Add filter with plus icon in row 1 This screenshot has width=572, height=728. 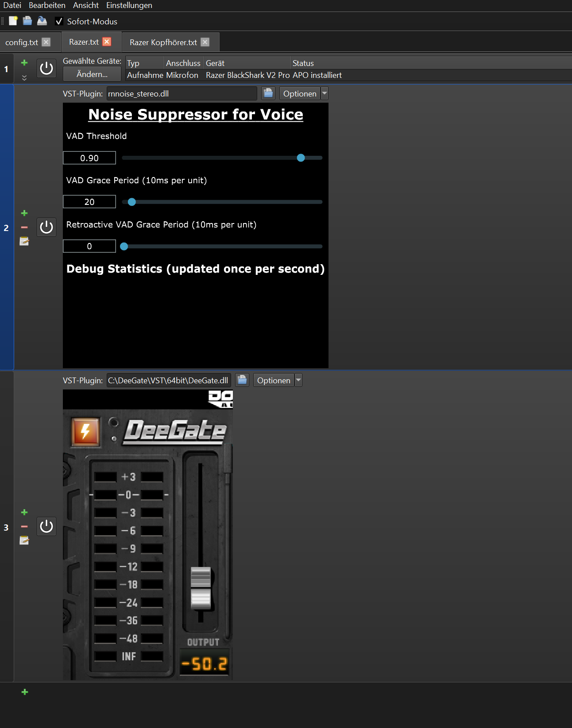24,62
